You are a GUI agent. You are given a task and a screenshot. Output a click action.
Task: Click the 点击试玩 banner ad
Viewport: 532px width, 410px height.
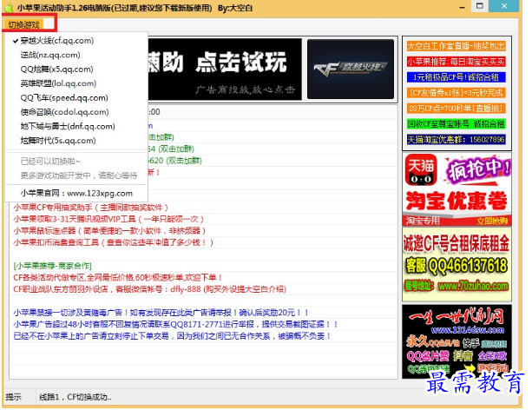point(225,69)
